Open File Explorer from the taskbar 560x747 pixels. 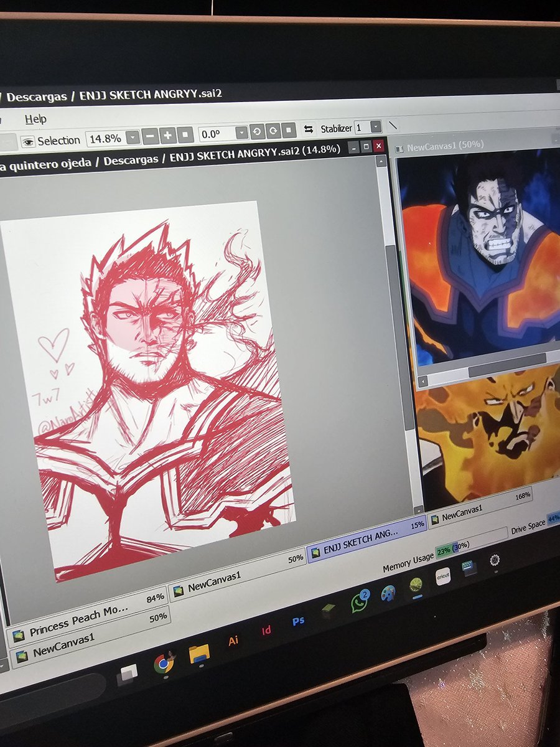point(198,653)
